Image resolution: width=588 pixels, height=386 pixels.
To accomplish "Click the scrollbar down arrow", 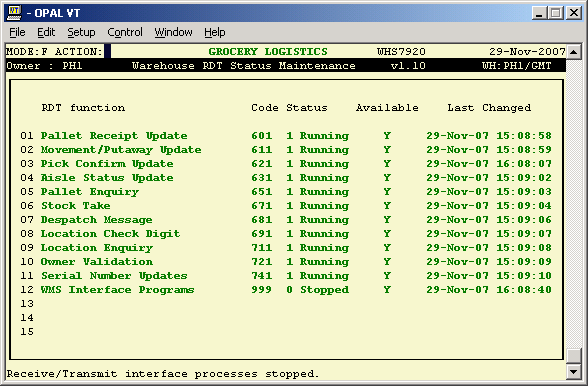I will coord(574,372).
